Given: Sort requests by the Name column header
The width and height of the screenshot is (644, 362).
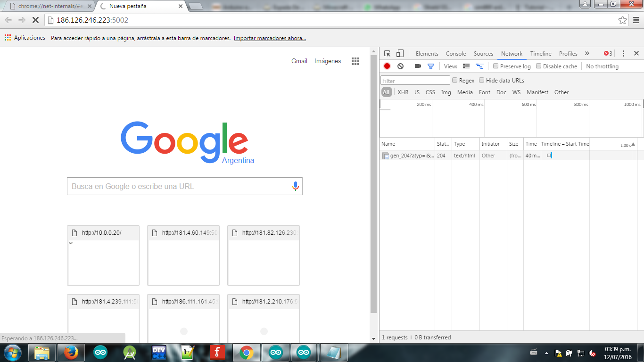Looking at the screenshot, I should (x=407, y=144).
